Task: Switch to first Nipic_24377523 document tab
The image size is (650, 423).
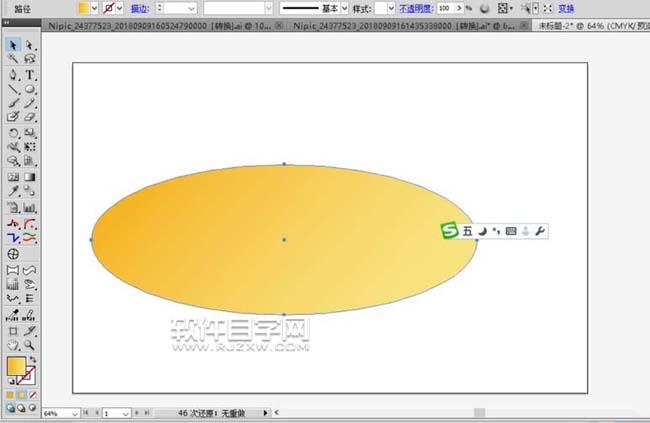Action: (160, 26)
